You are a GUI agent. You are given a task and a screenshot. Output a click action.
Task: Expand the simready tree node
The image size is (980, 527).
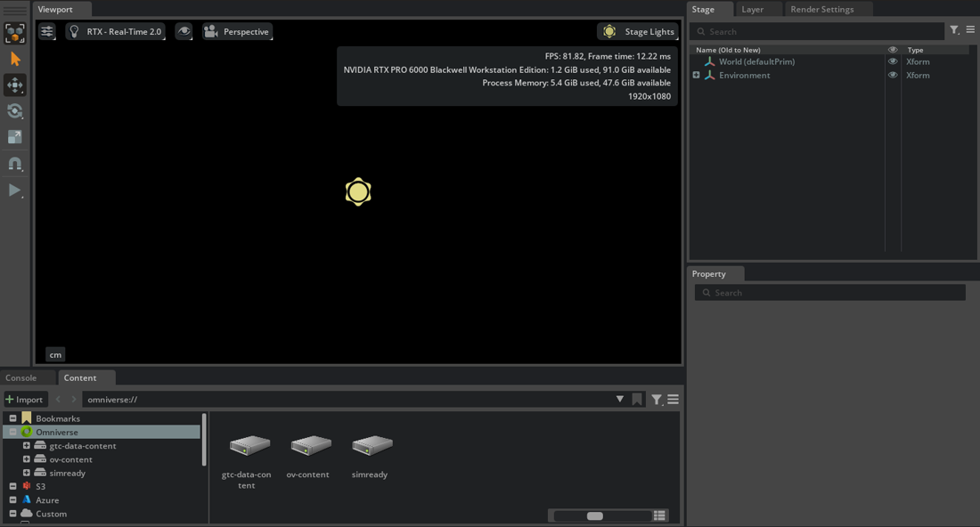tap(26, 473)
